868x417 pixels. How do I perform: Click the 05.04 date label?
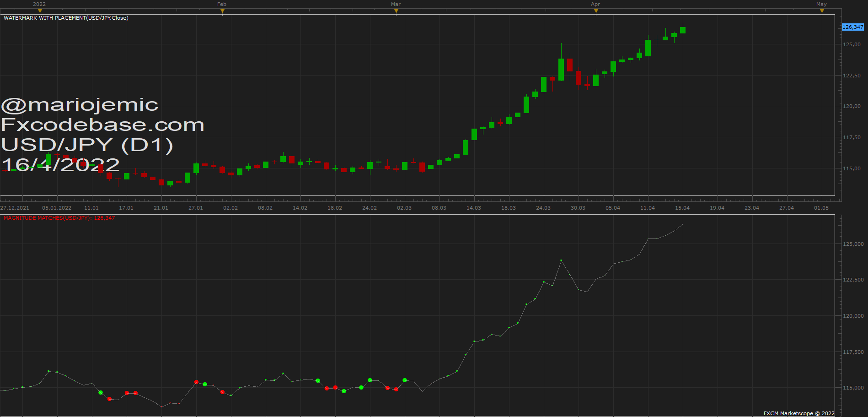(x=613, y=208)
